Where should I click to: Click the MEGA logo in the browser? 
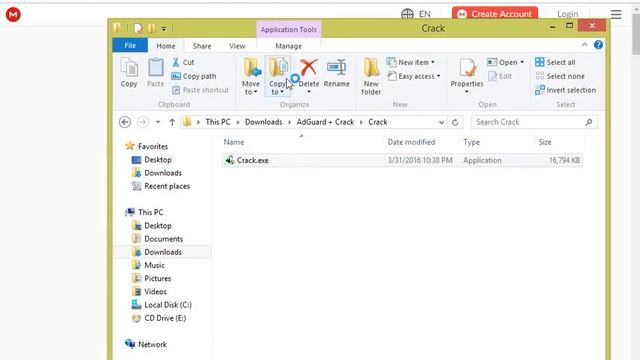[x=13, y=15]
